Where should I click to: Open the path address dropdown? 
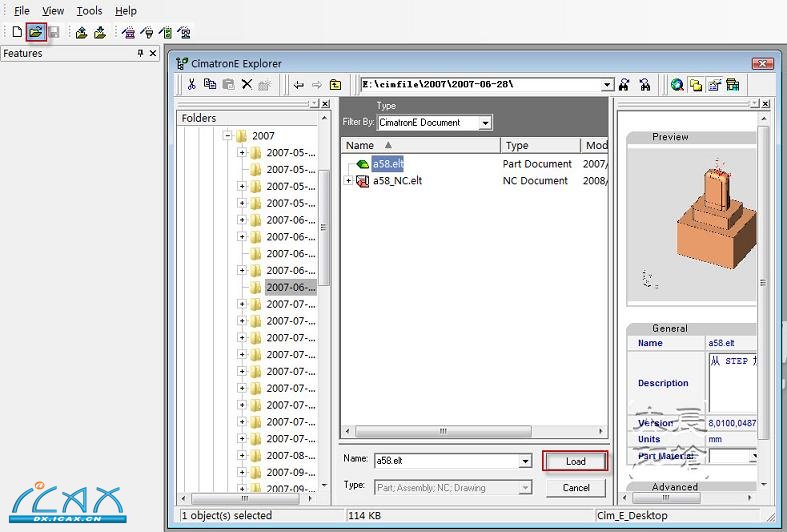tap(607, 86)
